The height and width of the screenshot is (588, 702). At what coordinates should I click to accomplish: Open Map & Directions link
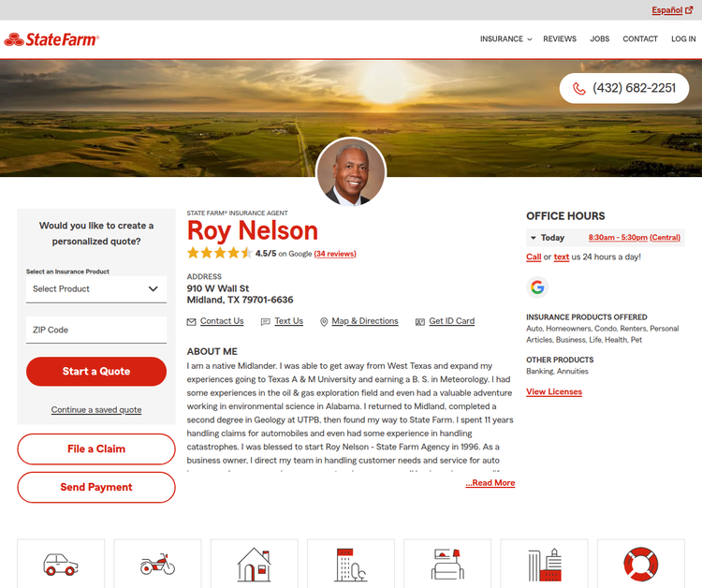(365, 321)
